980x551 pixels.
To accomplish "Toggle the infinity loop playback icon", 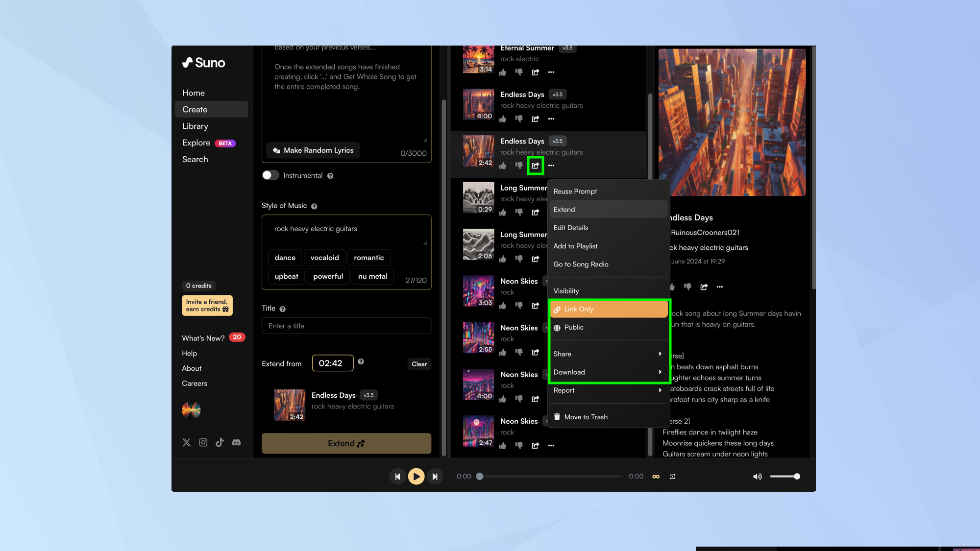I will tap(656, 477).
